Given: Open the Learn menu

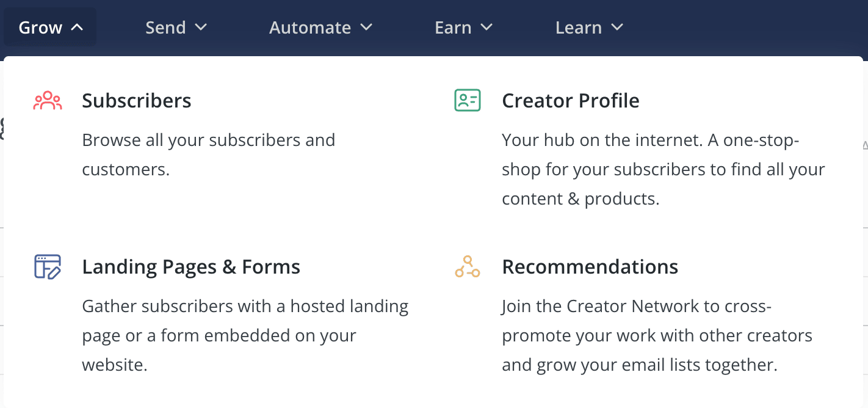Looking at the screenshot, I should tap(590, 27).
